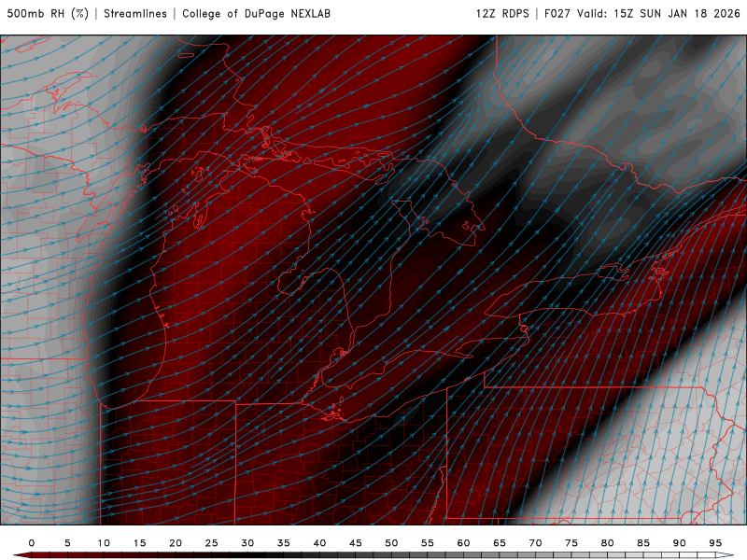747x560 pixels.
Task: Click the '15' colorbar scale label
Action: pyautogui.click(x=139, y=543)
